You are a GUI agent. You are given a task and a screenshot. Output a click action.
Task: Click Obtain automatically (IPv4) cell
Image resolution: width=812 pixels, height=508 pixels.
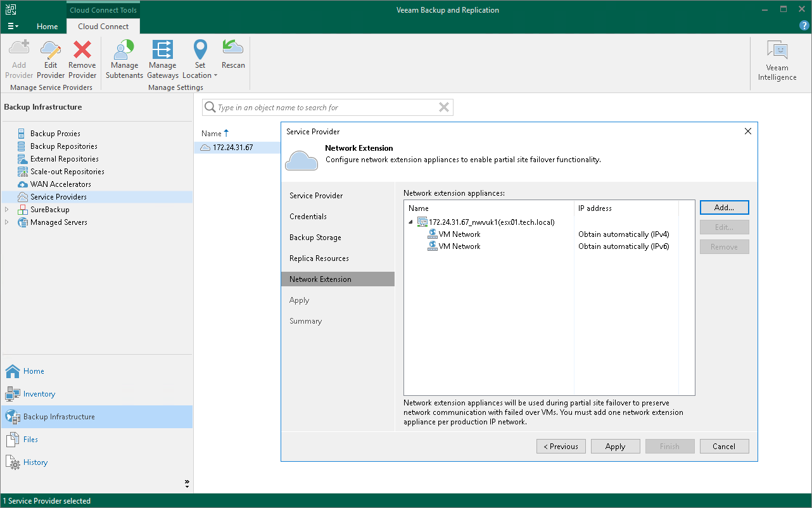(624, 234)
